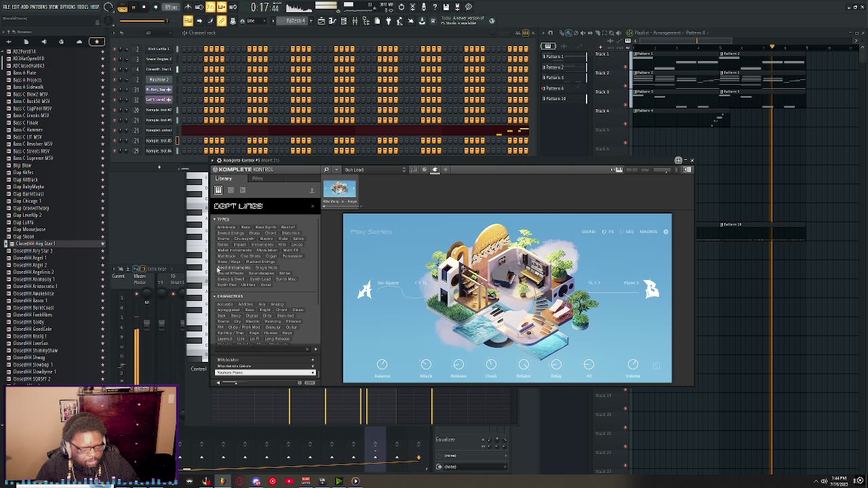The height and width of the screenshot is (488, 868).
Task: Collapse the TYPES tag section
Action: pyautogui.click(x=215, y=220)
